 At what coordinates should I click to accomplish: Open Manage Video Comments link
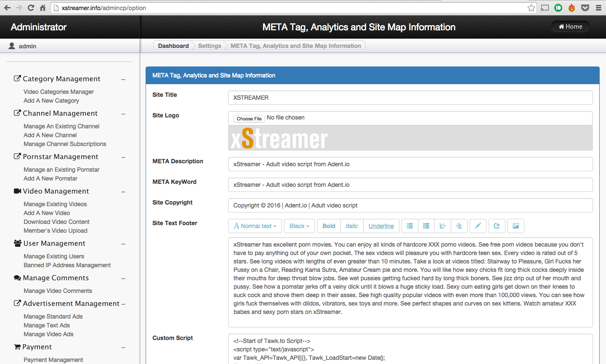coord(58,291)
